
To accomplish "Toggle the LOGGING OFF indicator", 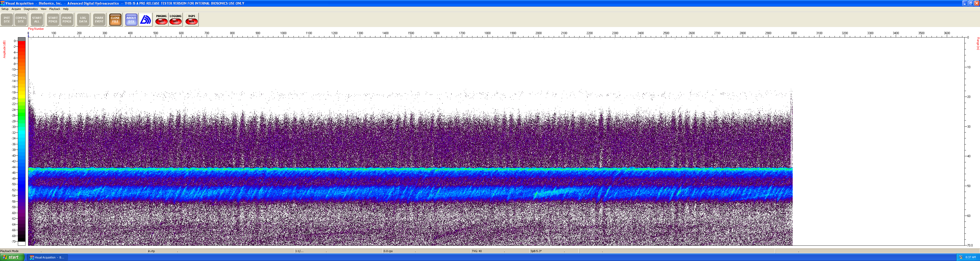I will coord(175,20).
